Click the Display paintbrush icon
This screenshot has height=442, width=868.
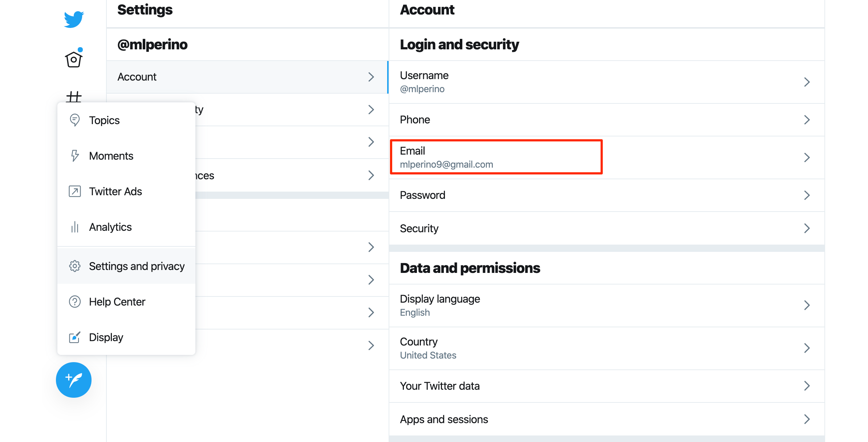(x=75, y=337)
